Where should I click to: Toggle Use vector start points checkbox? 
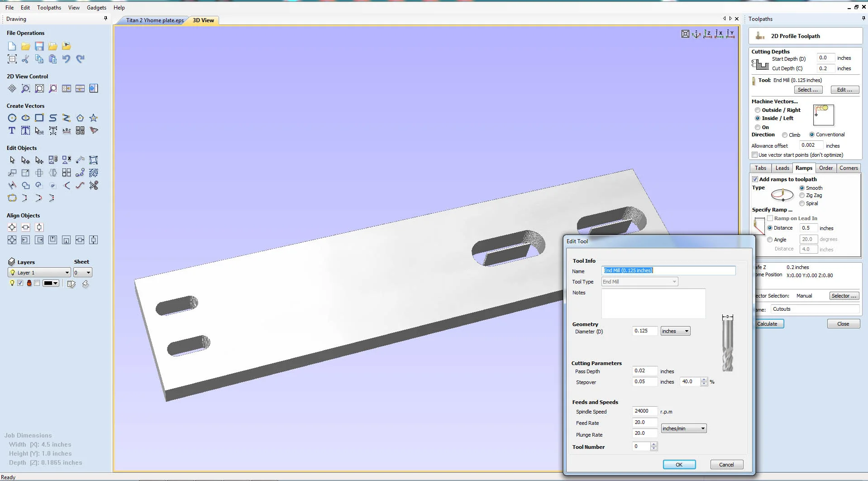(755, 155)
